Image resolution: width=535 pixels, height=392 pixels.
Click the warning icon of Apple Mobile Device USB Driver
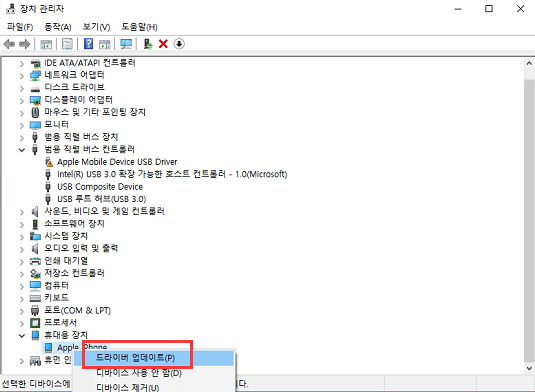pyautogui.click(x=49, y=162)
